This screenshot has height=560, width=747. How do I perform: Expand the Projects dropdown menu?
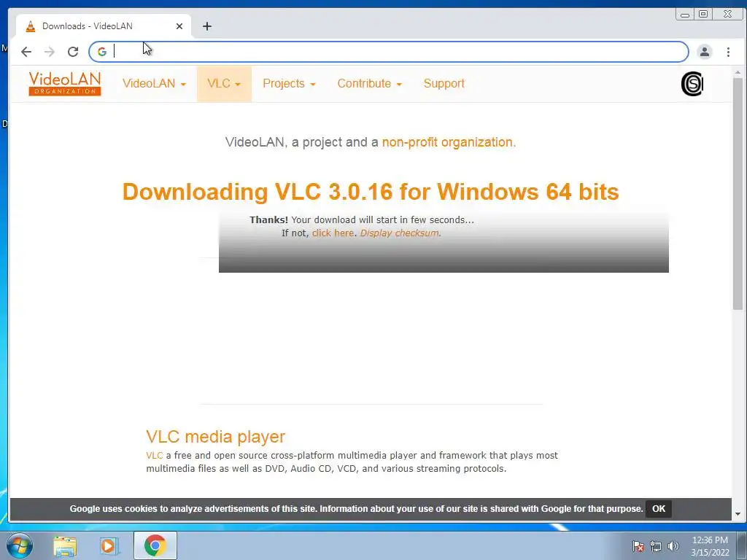click(289, 84)
